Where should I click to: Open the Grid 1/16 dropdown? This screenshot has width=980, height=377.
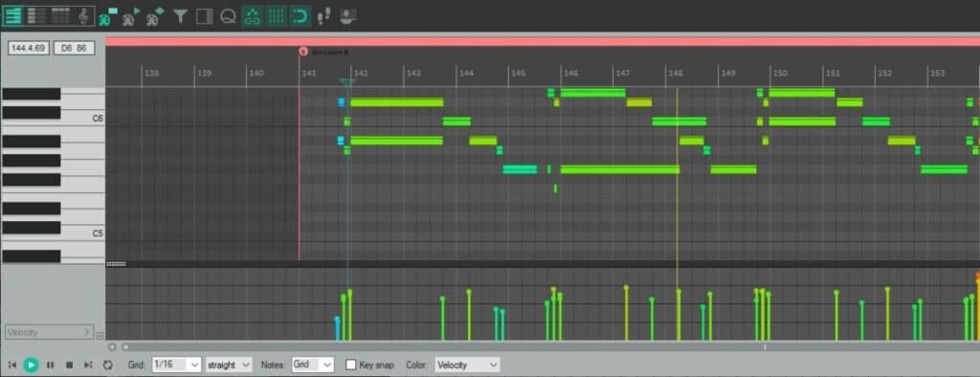176,365
